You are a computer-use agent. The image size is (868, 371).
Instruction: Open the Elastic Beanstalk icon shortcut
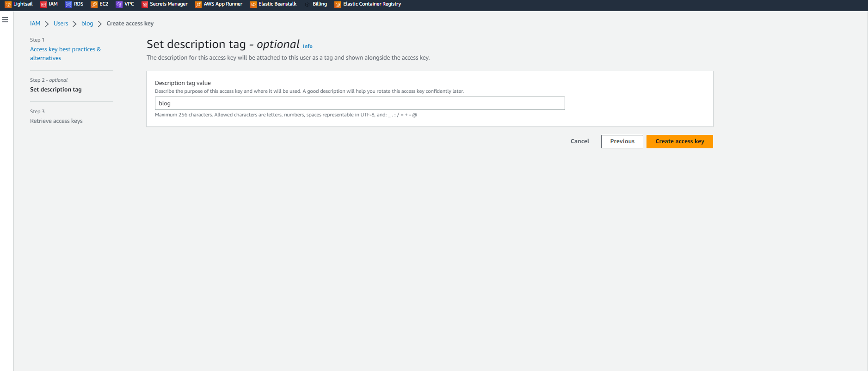tap(253, 4)
